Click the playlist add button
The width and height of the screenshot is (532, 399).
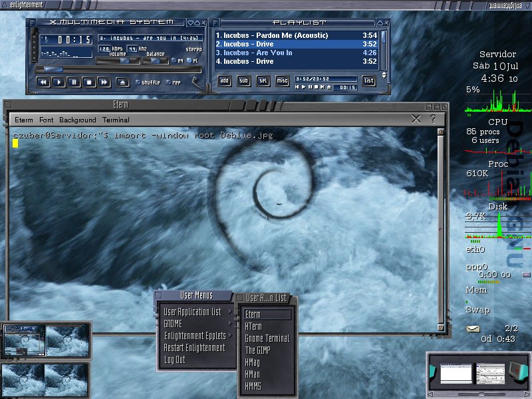click(x=224, y=80)
